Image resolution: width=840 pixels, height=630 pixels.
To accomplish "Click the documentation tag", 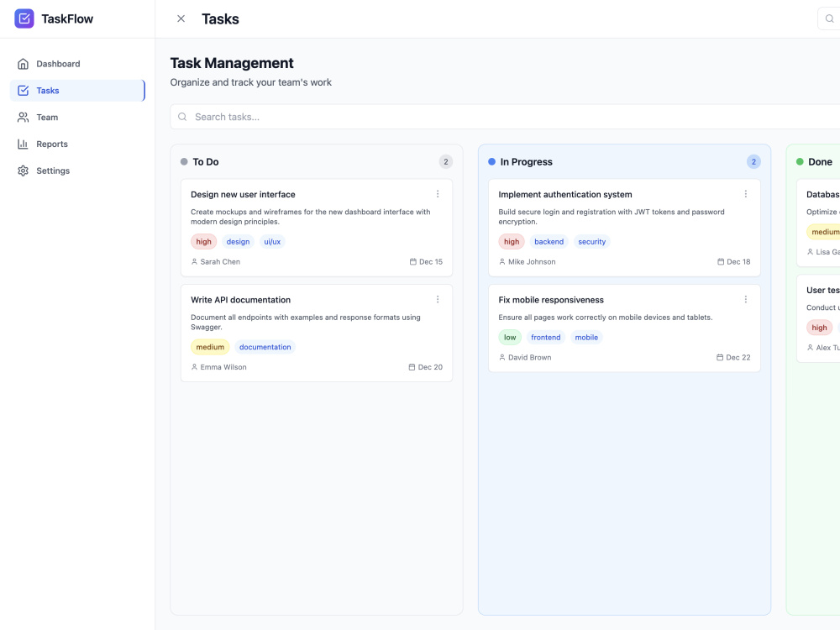I will tap(265, 347).
